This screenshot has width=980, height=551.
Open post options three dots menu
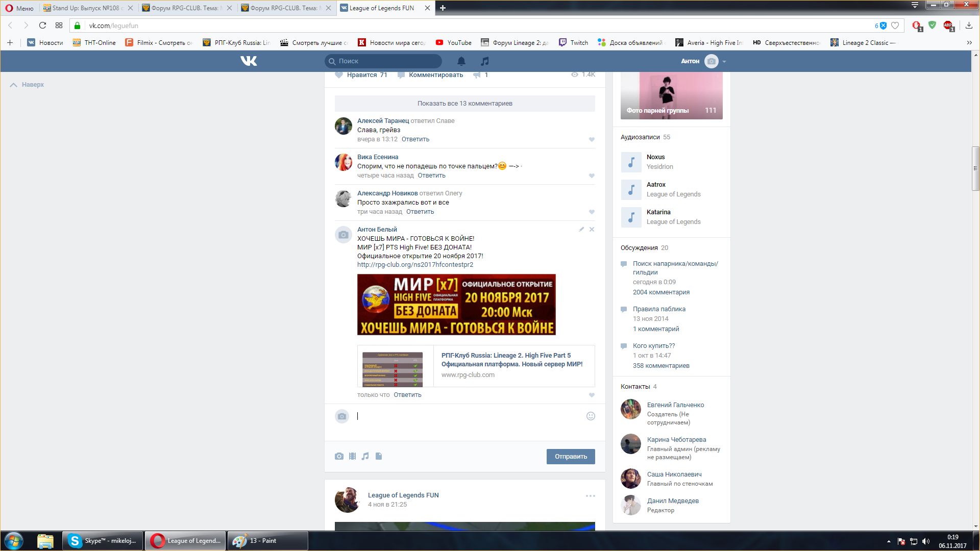click(x=590, y=496)
